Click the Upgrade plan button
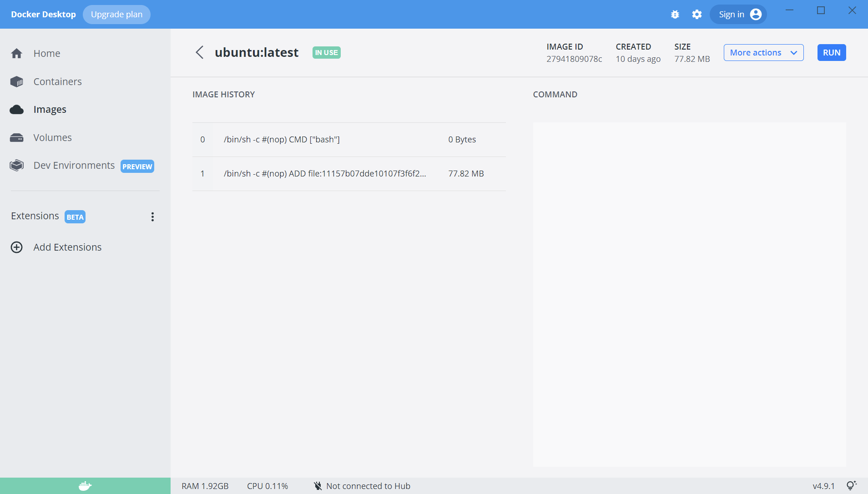Viewport: 868px width, 494px height. point(116,14)
